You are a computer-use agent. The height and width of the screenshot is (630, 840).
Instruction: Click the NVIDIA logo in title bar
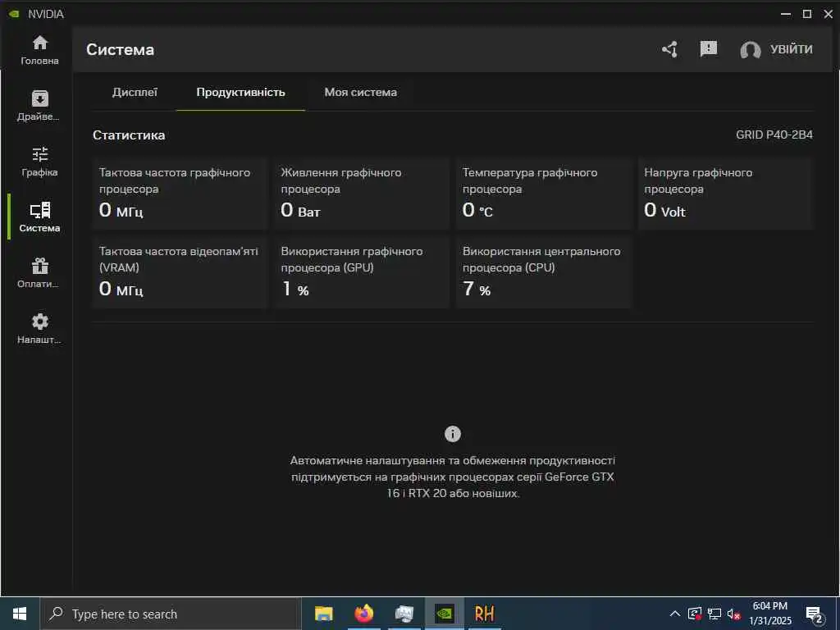tap(15, 13)
